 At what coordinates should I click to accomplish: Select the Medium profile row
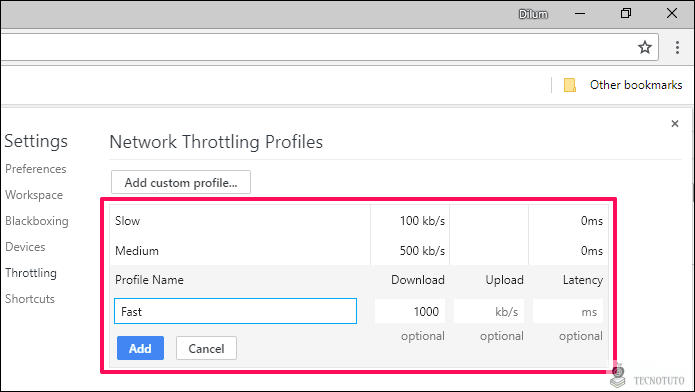[x=359, y=251]
